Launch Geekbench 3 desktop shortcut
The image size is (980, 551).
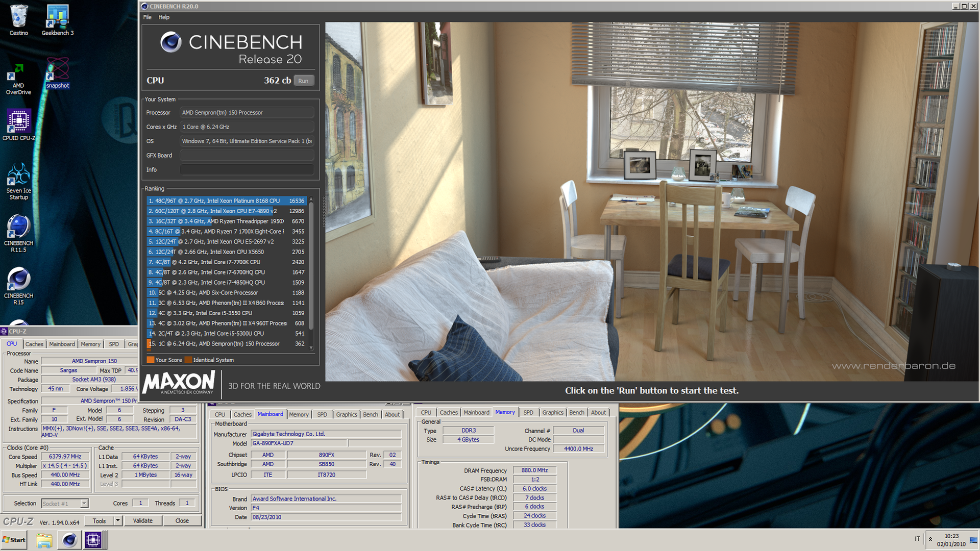pos(58,20)
